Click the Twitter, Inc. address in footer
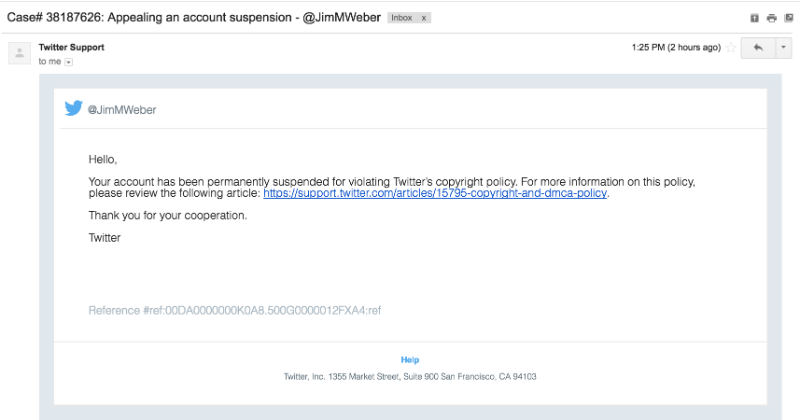The width and height of the screenshot is (800, 420). click(410, 377)
